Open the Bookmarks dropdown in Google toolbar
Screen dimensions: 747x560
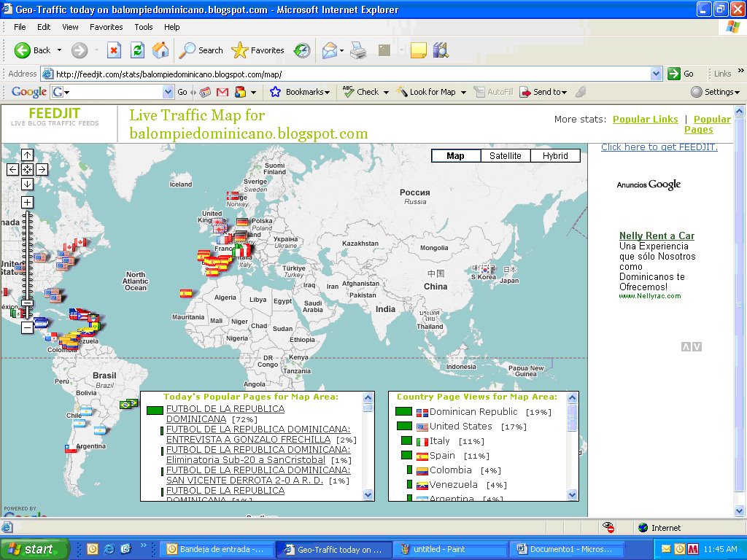tap(300, 92)
